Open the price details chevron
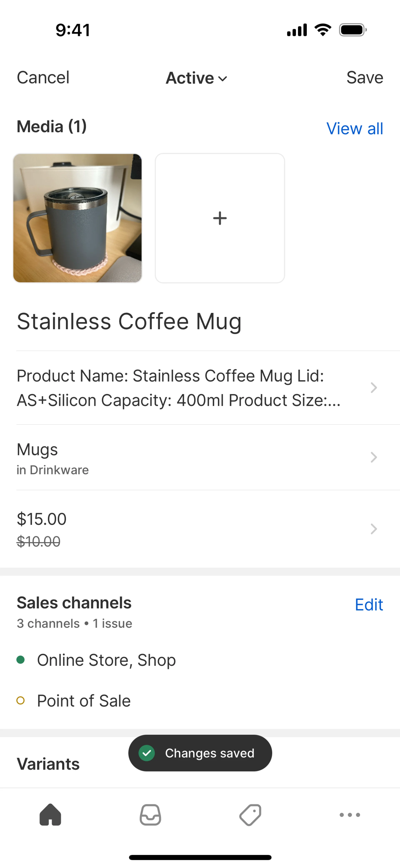 click(373, 529)
